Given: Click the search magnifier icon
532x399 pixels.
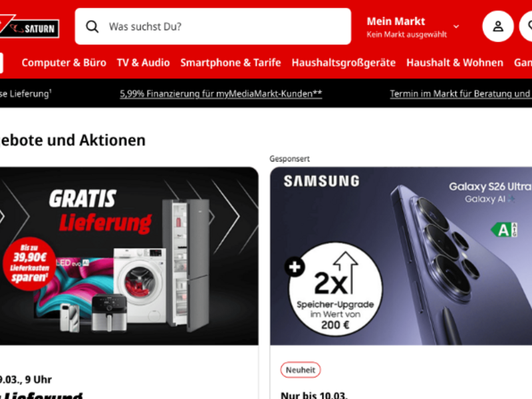Looking at the screenshot, I should [92, 27].
